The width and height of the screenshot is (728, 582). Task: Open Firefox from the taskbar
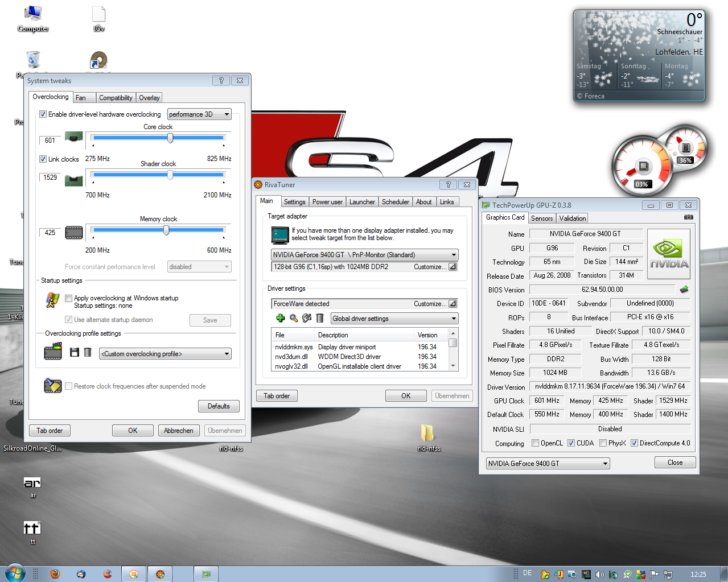click(x=55, y=574)
